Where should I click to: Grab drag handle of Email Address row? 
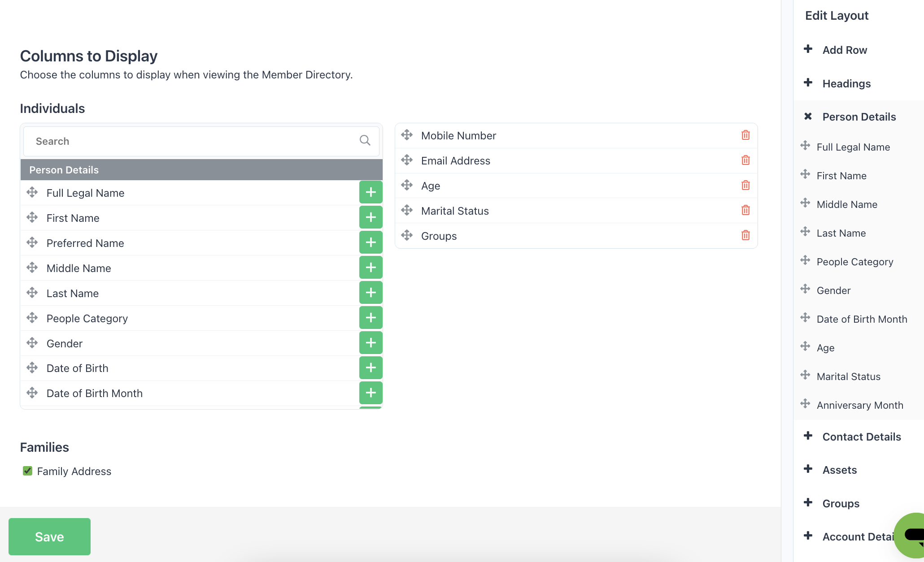tap(407, 160)
